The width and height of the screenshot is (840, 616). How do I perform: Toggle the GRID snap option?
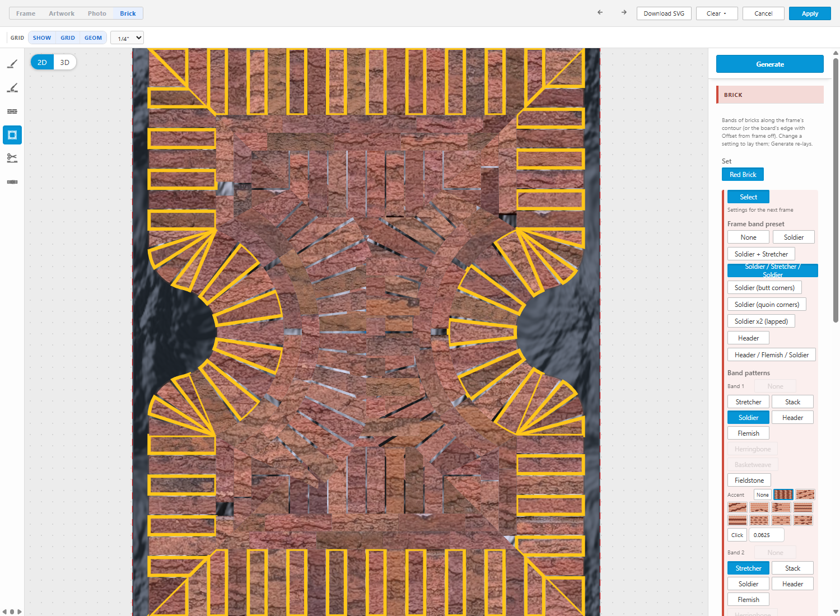pyautogui.click(x=68, y=38)
